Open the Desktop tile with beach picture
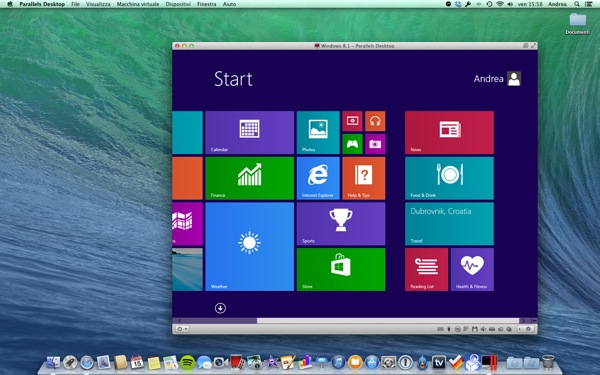Screen dimensions: 600x375 tap(188, 269)
